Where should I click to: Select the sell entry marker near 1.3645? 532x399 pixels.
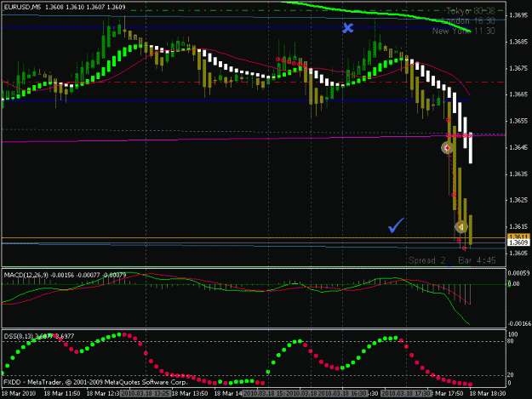point(447,148)
